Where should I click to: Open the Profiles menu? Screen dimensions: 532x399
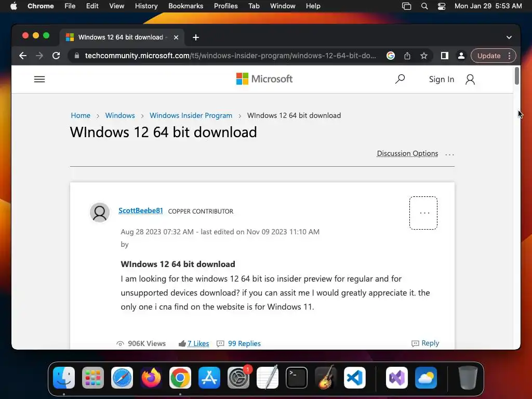225,6
